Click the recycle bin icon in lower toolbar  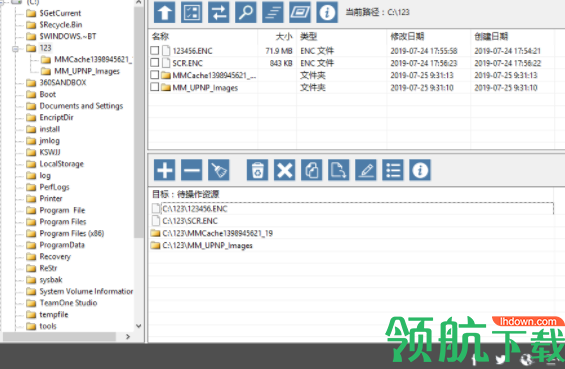pyautogui.click(x=258, y=170)
